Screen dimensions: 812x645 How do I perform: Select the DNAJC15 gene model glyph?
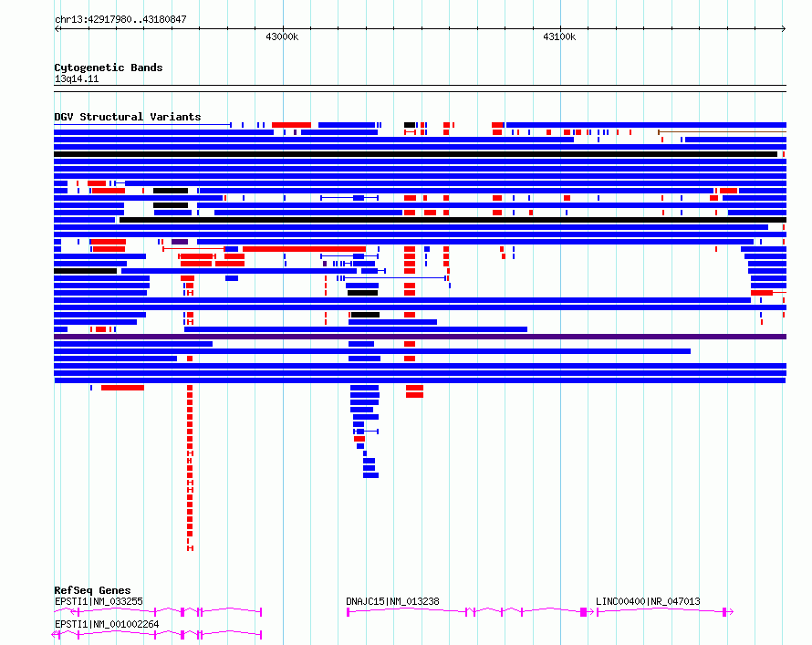tap(470, 612)
